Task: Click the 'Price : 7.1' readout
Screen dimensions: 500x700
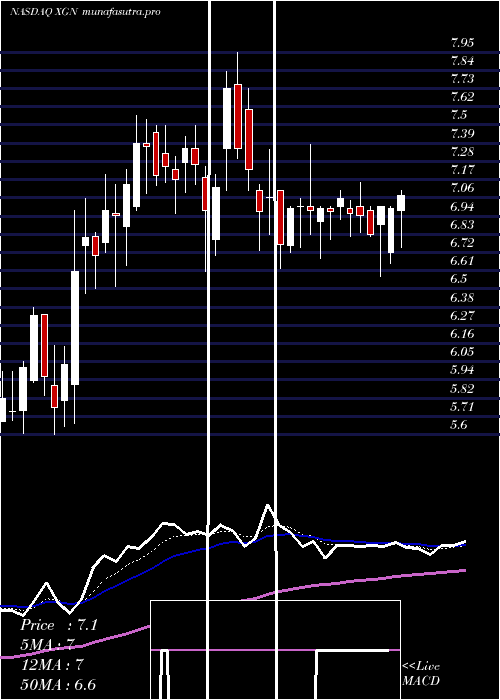Action: click(58, 625)
